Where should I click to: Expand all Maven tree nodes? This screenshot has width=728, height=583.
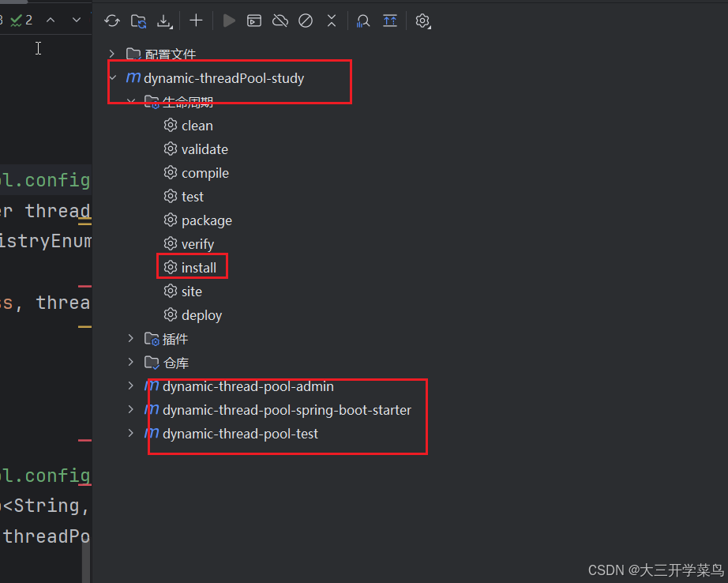tap(389, 21)
